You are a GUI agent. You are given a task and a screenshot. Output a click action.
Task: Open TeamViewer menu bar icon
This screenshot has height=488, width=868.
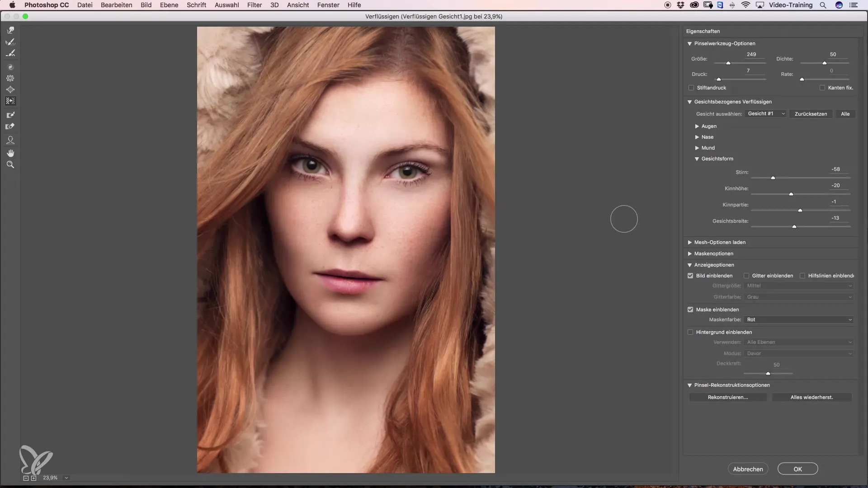(x=720, y=5)
